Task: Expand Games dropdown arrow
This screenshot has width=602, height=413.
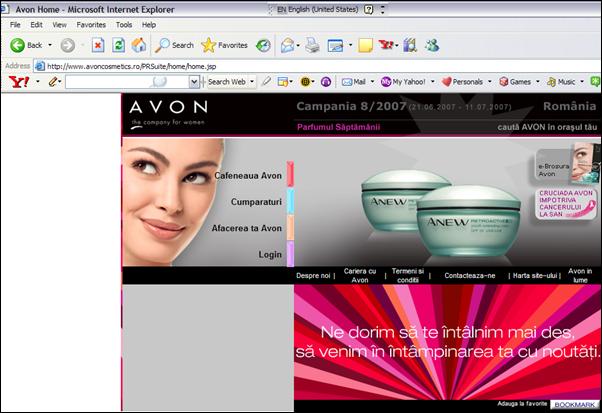Action: [538, 82]
